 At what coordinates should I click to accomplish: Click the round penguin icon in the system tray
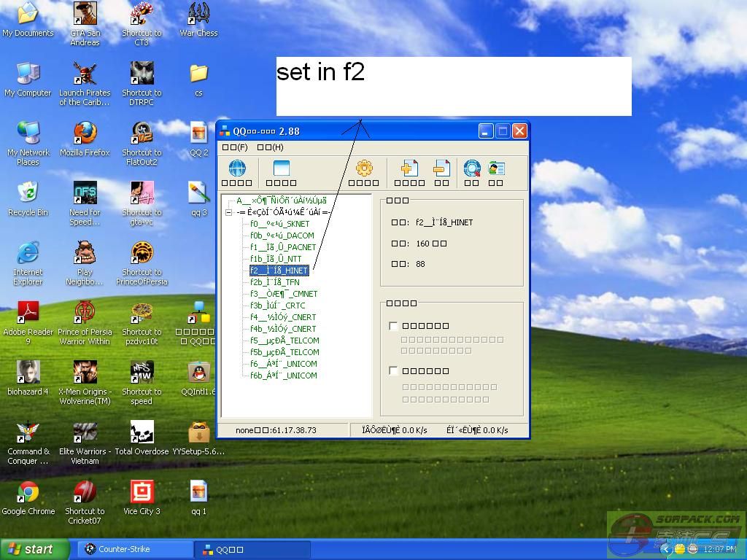tap(693, 549)
